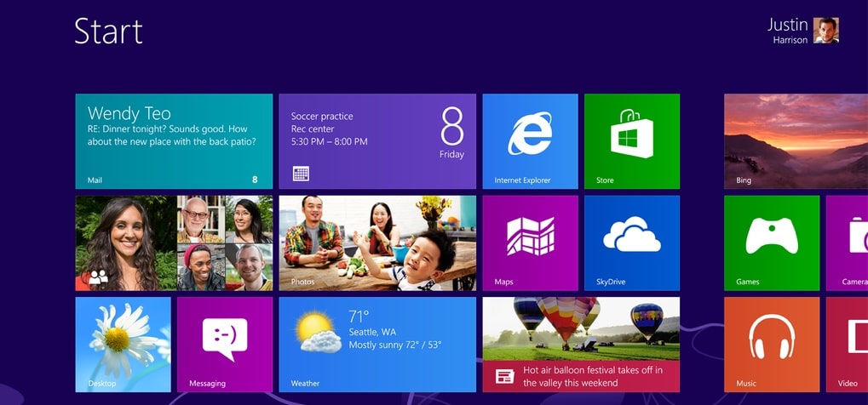Screen dimensions: 868x405
Task: Open the Bing sunset tile
Action: pos(796,141)
